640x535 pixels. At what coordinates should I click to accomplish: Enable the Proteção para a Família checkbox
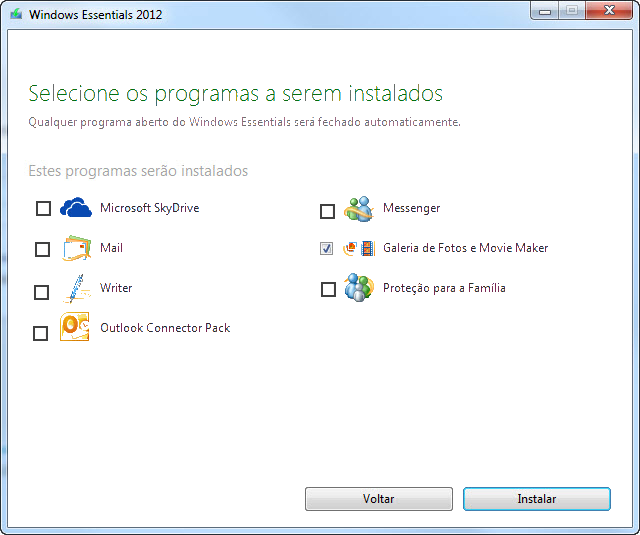[x=329, y=289]
